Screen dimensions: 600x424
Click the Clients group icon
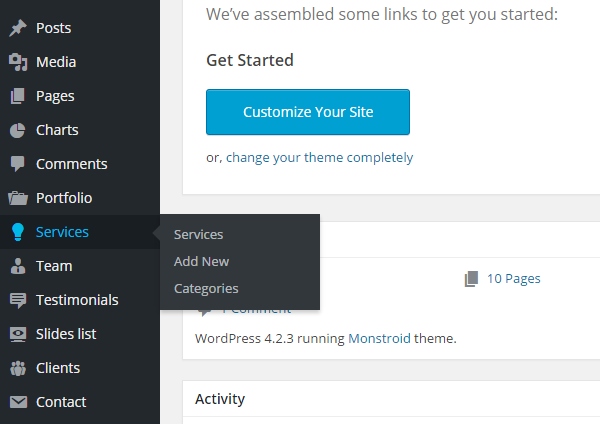(18, 368)
